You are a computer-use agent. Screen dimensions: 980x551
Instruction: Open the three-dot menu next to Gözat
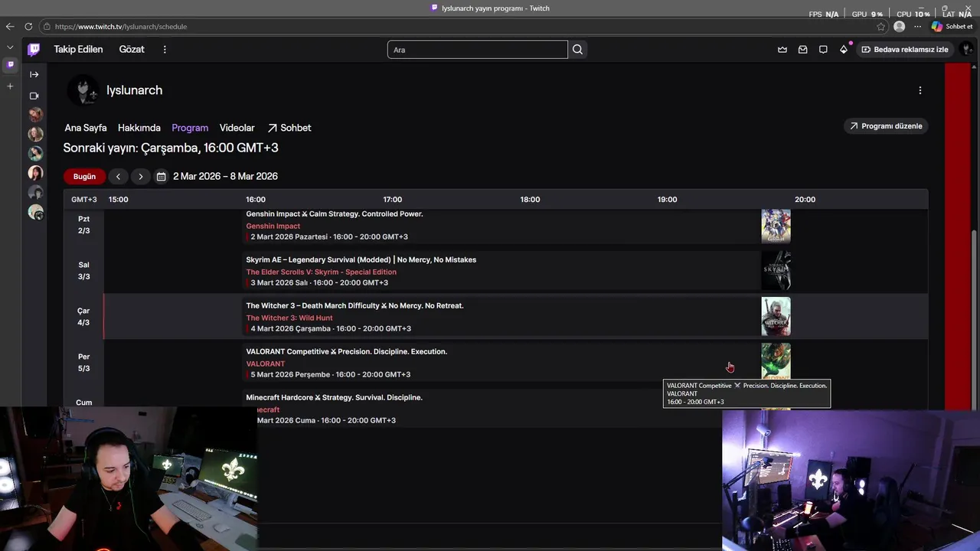pos(165,50)
